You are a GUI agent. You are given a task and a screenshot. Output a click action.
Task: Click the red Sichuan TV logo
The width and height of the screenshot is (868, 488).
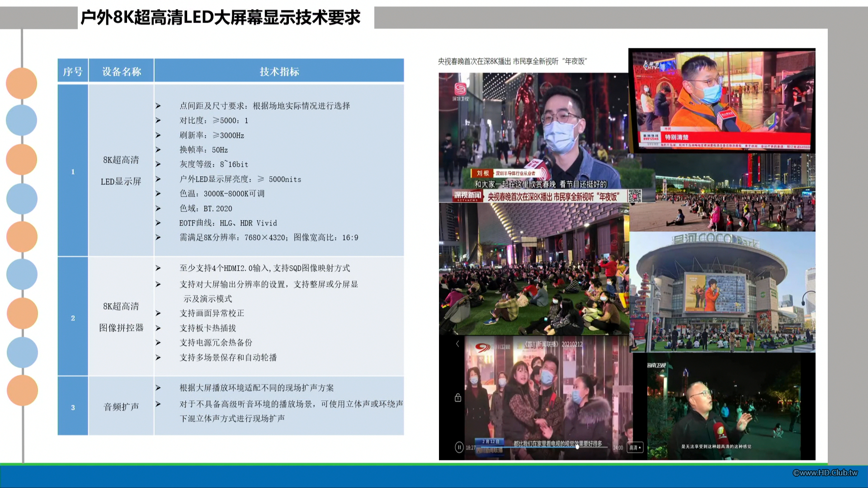[482, 347]
